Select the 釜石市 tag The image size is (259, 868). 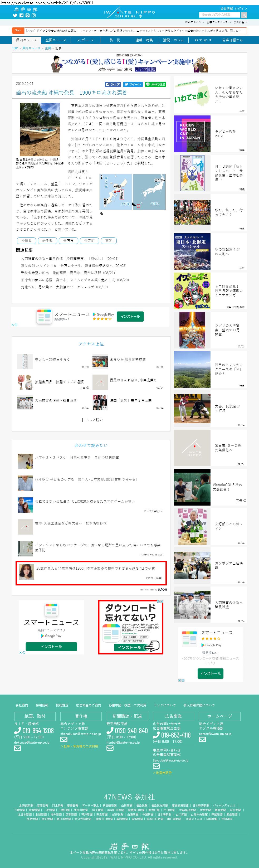tap(68, 241)
